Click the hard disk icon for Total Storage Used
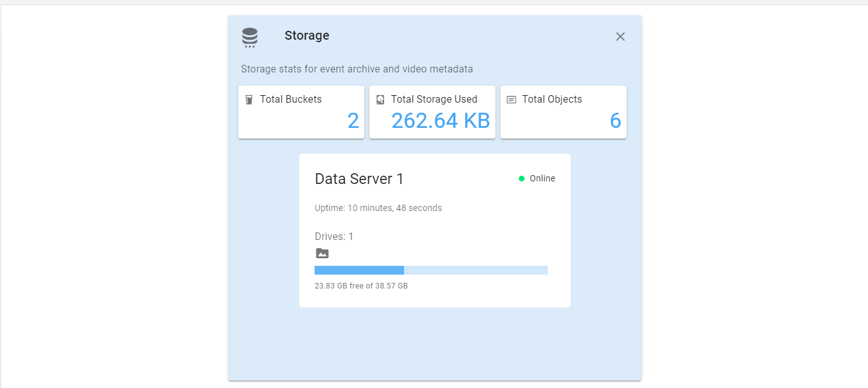The height and width of the screenshot is (388, 868). click(381, 99)
